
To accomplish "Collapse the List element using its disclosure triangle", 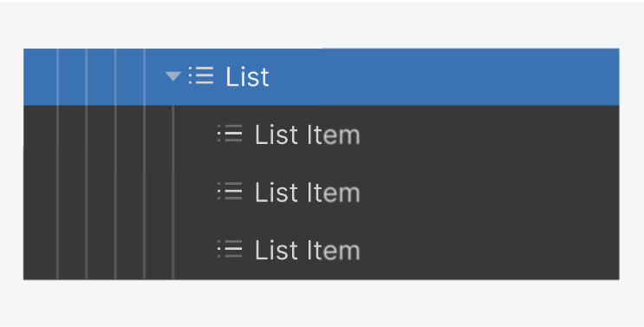I will (172, 76).
